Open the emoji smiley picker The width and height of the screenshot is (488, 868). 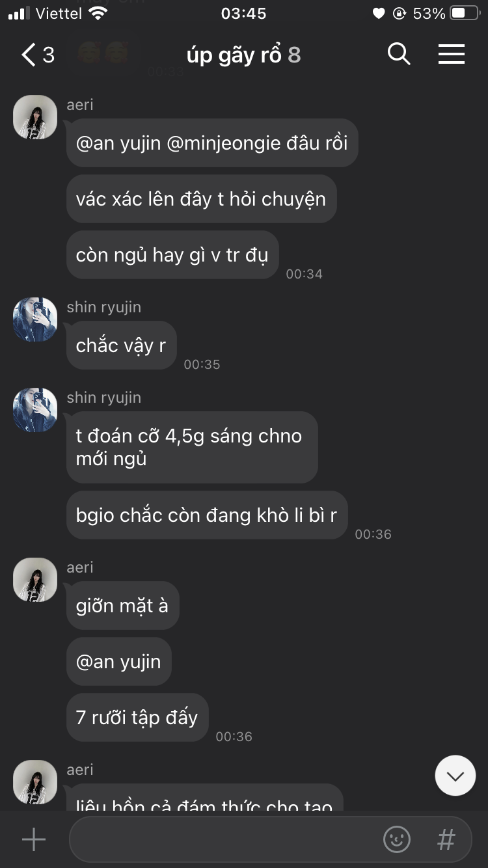[x=397, y=839]
